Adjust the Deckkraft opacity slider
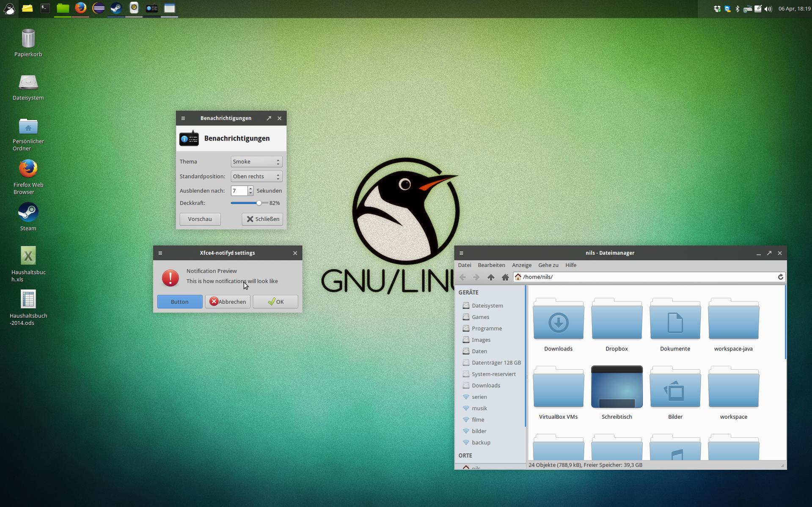The width and height of the screenshot is (812, 507). click(249, 203)
